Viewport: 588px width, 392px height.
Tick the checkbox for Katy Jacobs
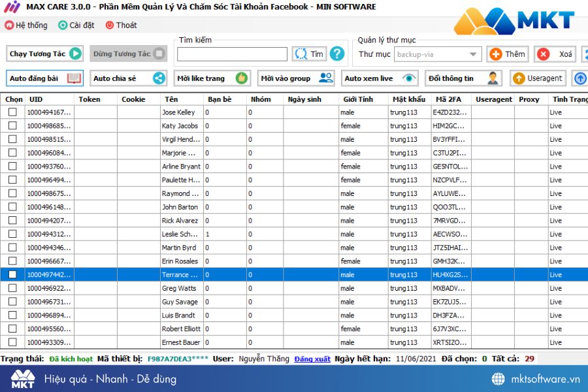coord(12,125)
